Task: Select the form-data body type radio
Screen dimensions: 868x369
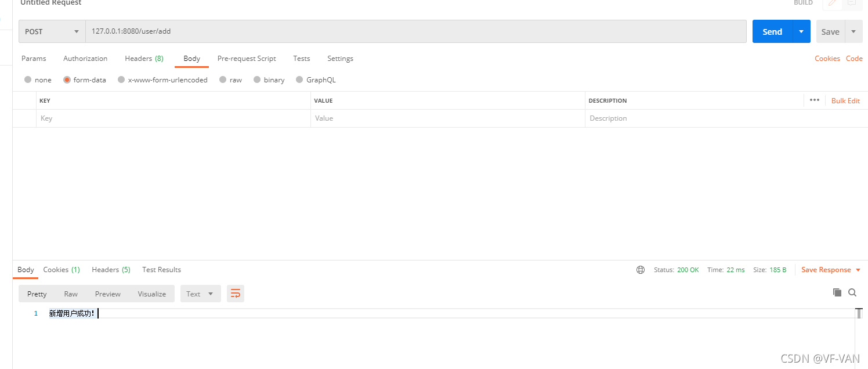Action: (x=67, y=79)
